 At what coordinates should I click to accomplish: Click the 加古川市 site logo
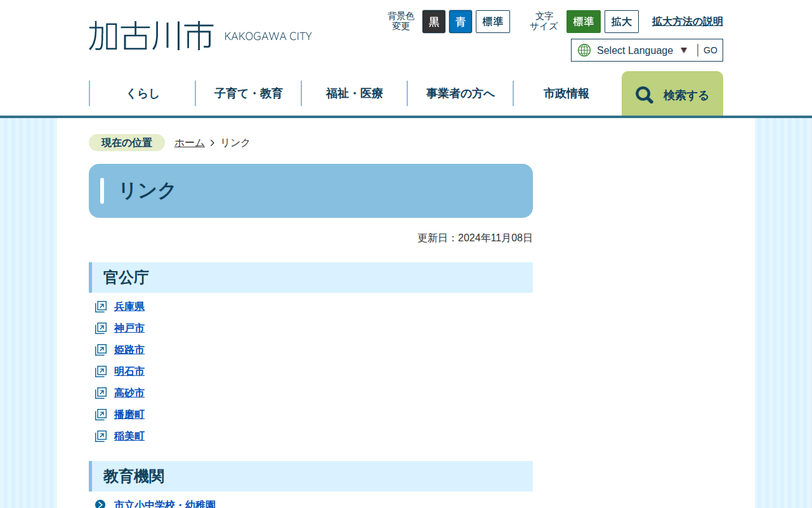[x=200, y=36]
